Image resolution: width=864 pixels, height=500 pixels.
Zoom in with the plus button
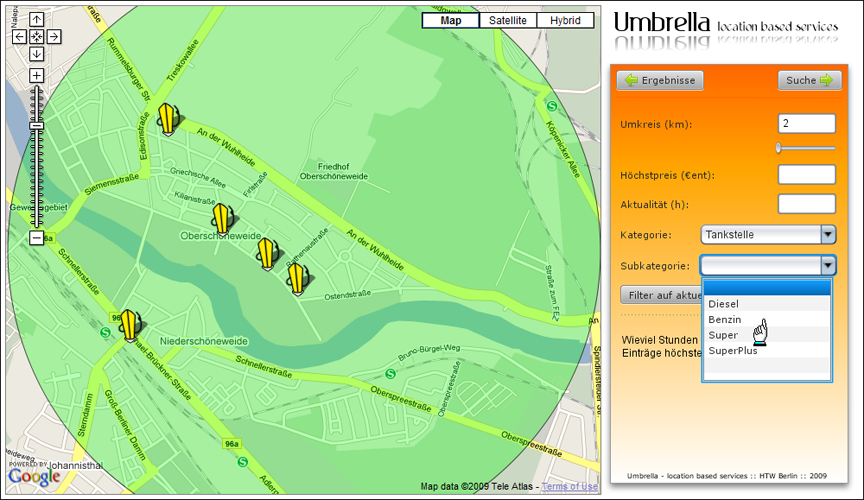pyautogui.click(x=36, y=76)
